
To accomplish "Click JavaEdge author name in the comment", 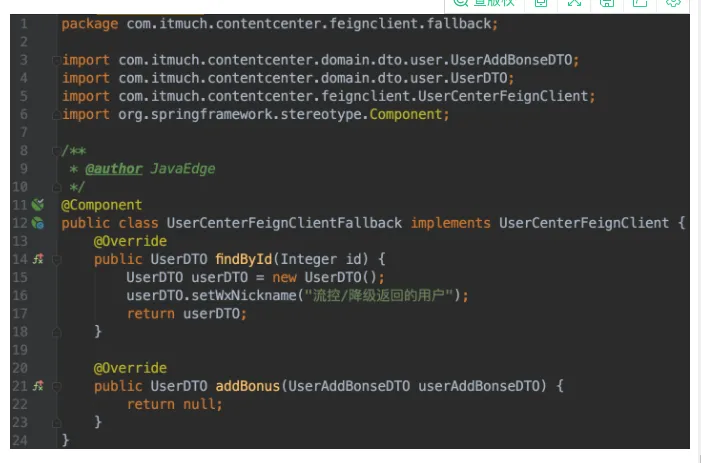I will (182, 168).
